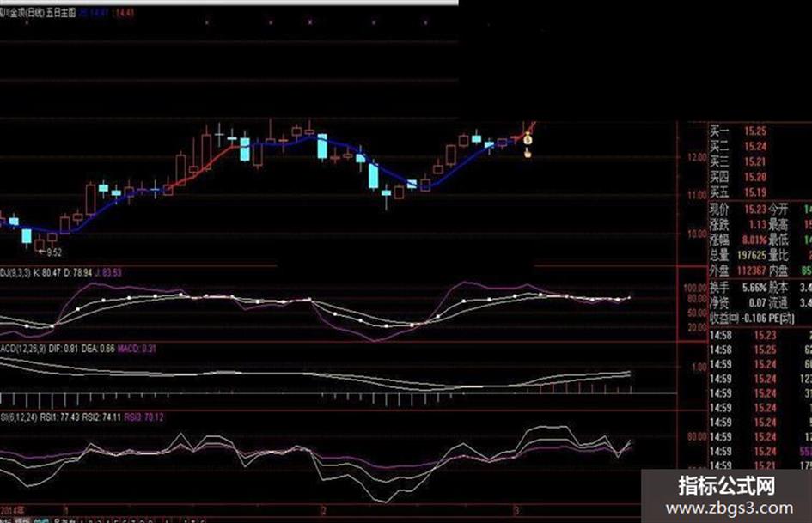
Task: Click the 内盘 label
Action: [x=778, y=271]
